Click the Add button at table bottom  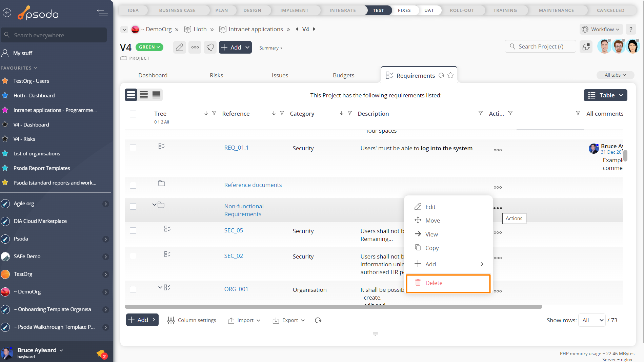point(142,320)
